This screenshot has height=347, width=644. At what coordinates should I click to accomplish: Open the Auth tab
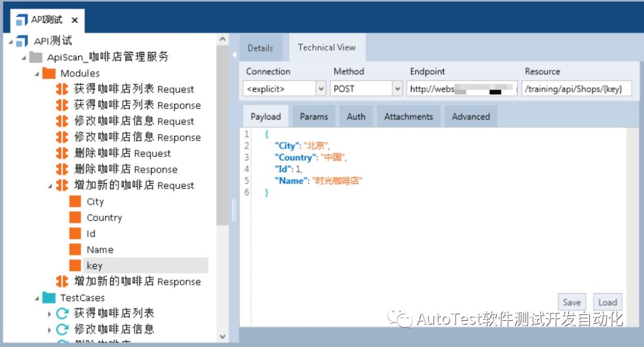coord(356,117)
